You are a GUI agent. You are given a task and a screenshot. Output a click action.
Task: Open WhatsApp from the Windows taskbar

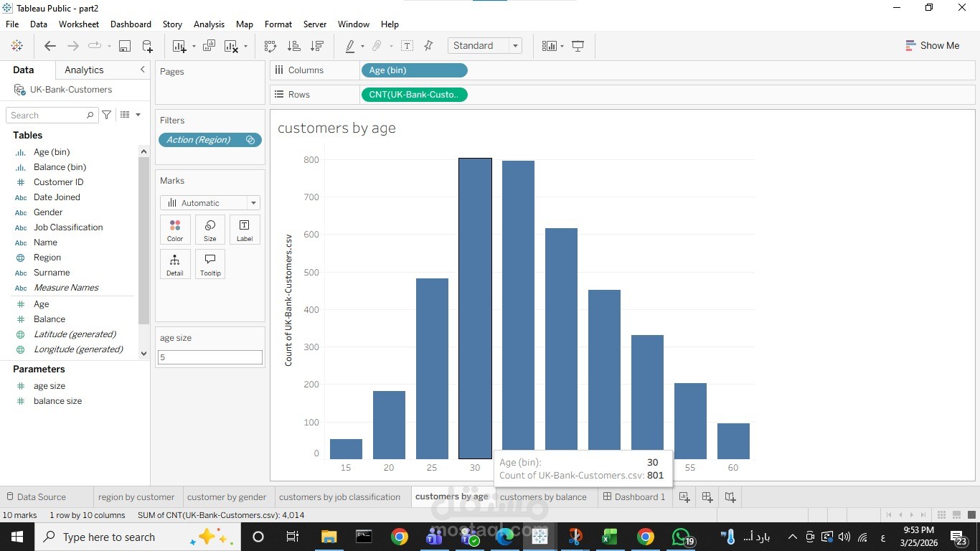point(682,537)
